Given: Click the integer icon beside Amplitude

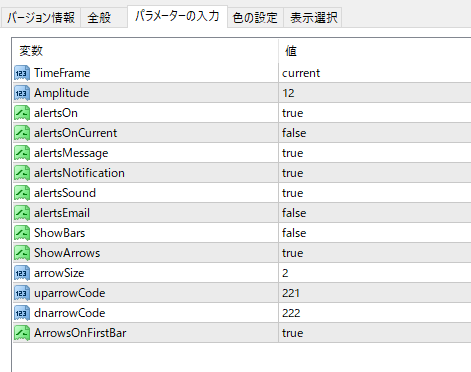Looking at the screenshot, I should (x=22, y=93).
